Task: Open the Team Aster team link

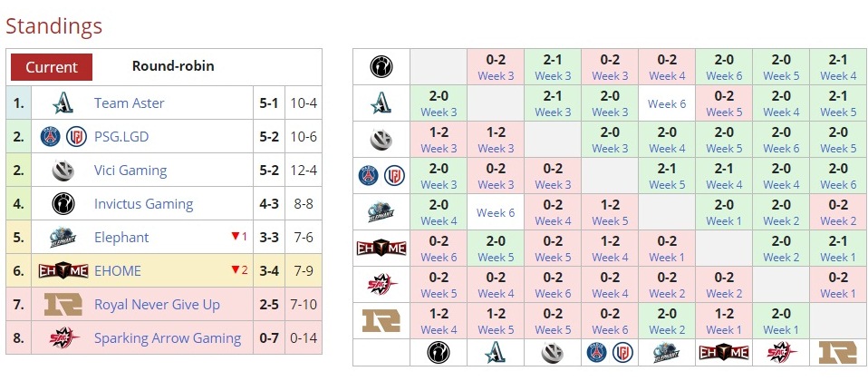Action: point(129,103)
